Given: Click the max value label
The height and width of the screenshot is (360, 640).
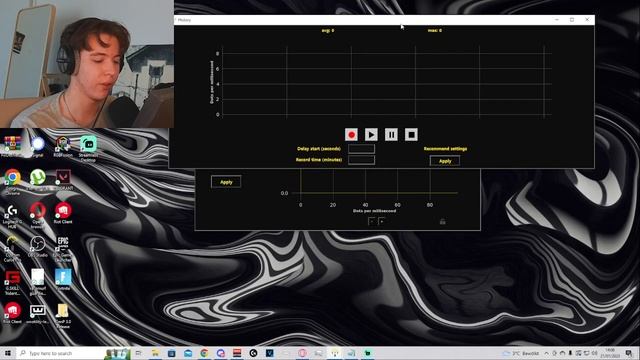Looking at the screenshot, I should click(435, 30).
